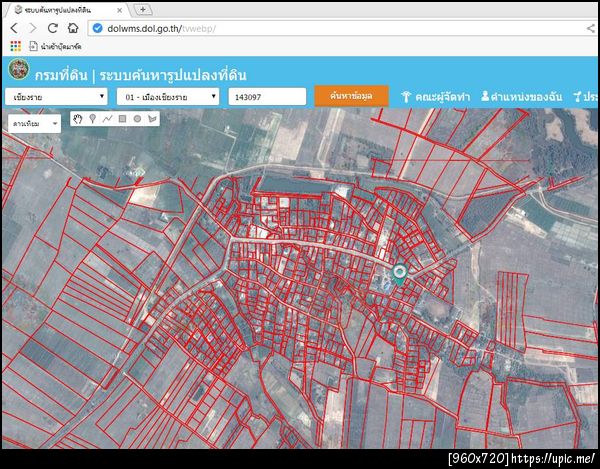Open the ดาวเทียม basemap dropdown
Viewport: 600px width, 469px height.
34,124
